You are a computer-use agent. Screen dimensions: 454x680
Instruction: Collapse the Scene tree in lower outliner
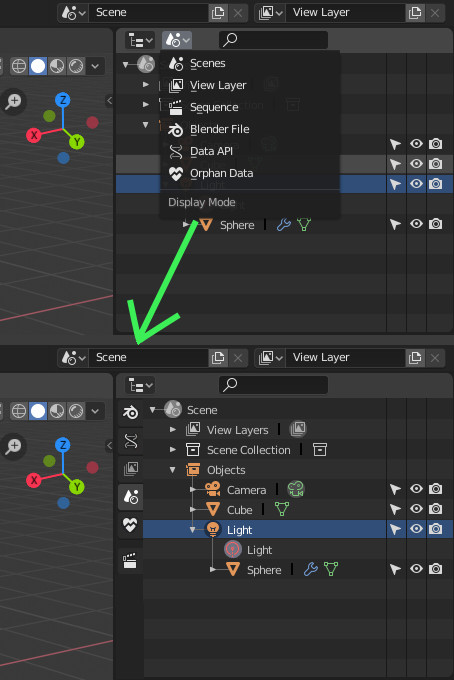152,409
